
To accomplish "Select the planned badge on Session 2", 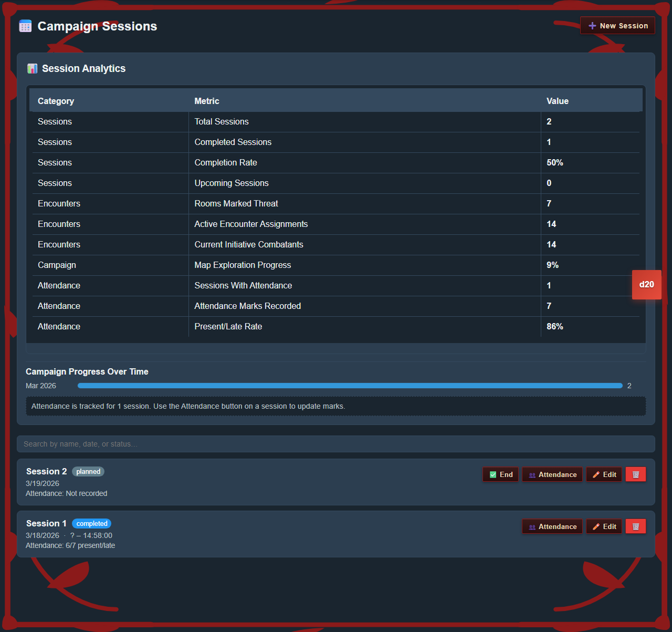I will tap(88, 471).
